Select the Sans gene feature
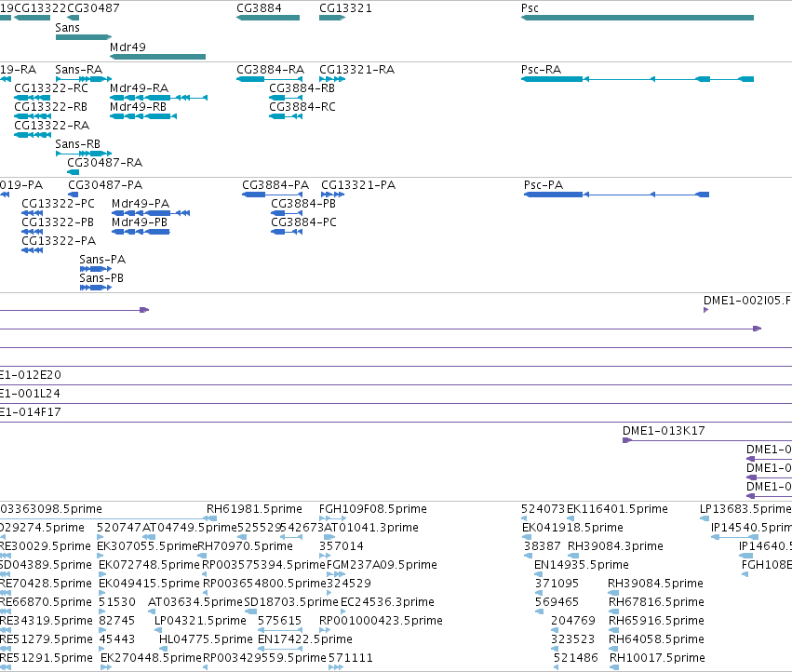 (x=84, y=37)
